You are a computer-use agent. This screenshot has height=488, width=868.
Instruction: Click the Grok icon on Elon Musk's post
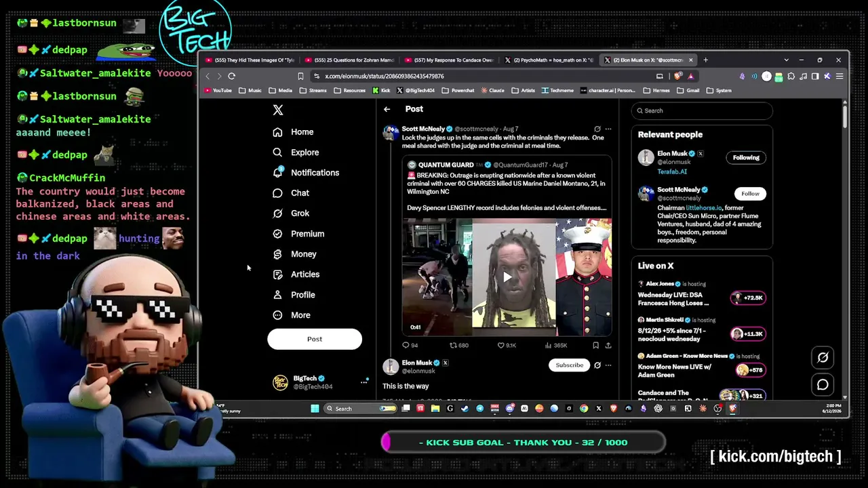coord(597,365)
